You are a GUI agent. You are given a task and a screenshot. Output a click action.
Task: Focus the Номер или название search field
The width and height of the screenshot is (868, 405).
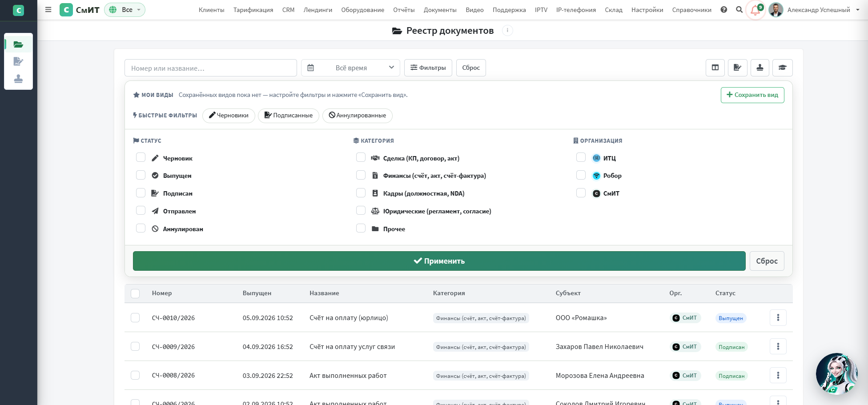tap(211, 68)
